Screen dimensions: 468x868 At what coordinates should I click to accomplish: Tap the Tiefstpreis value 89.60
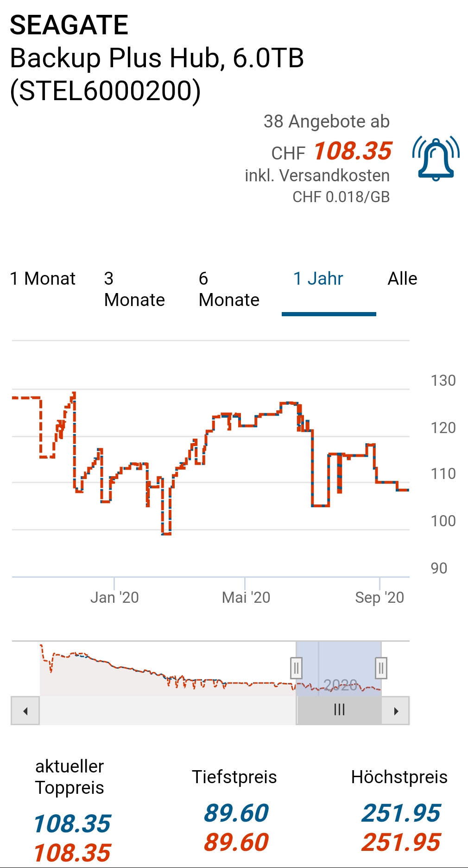click(236, 813)
